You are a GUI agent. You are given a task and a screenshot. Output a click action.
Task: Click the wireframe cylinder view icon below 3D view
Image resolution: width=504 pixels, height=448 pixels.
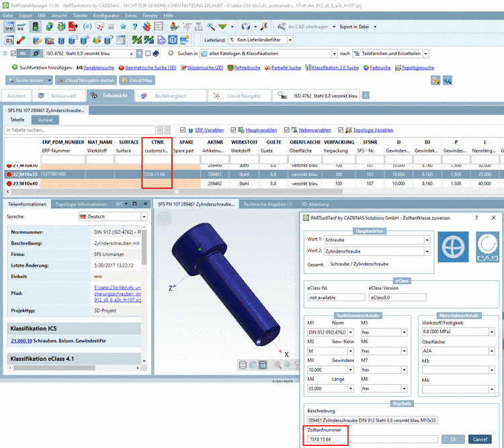243,365
